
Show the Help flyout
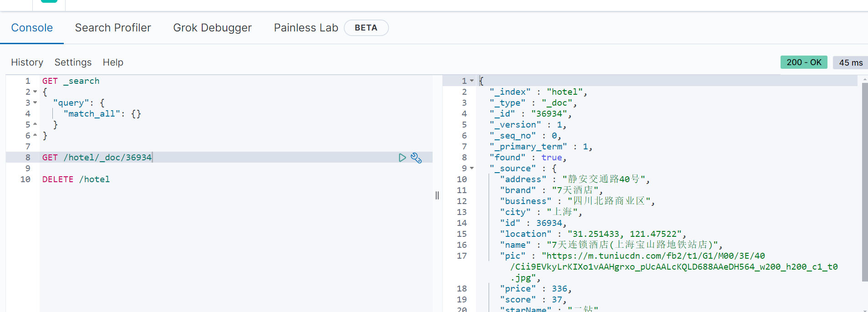point(113,62)
